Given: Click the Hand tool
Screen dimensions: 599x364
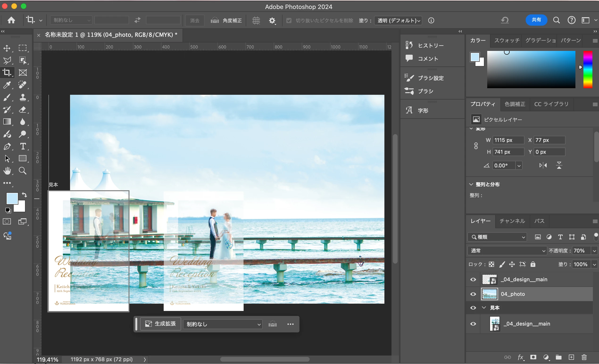Looking at the screenshot, I should click(x=7, y=171).
